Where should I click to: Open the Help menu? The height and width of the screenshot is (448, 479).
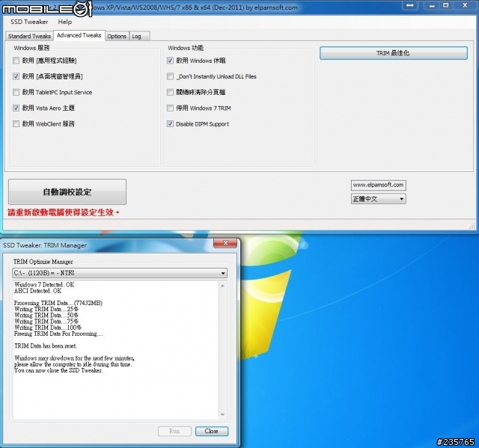[65, 22]
